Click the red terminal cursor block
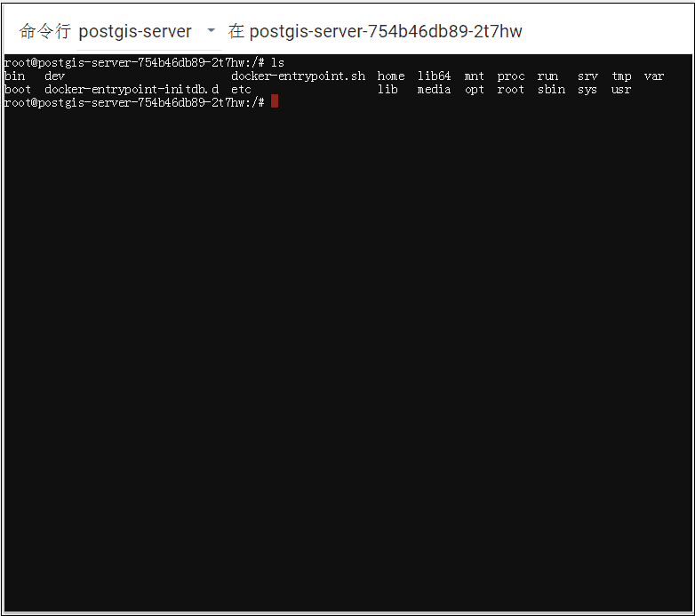 pyautogui.click(x=275, y=102)
